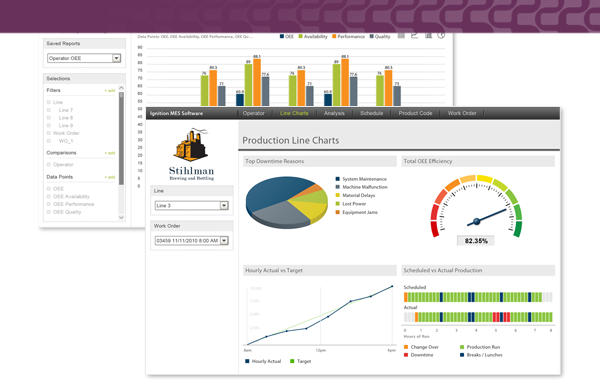This screenshot has height=388, width=600.
Task: Check the Line filter checkbox
Action: (x=49, y=102)
